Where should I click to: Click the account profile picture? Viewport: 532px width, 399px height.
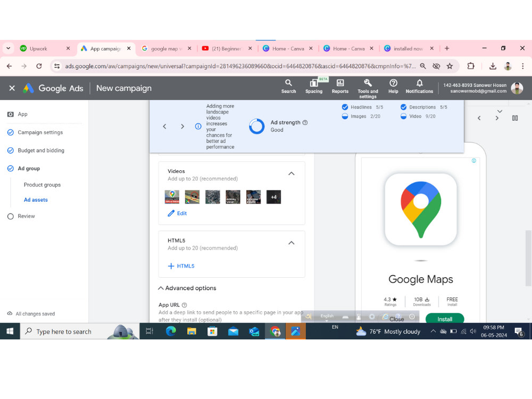click(517, 88)
